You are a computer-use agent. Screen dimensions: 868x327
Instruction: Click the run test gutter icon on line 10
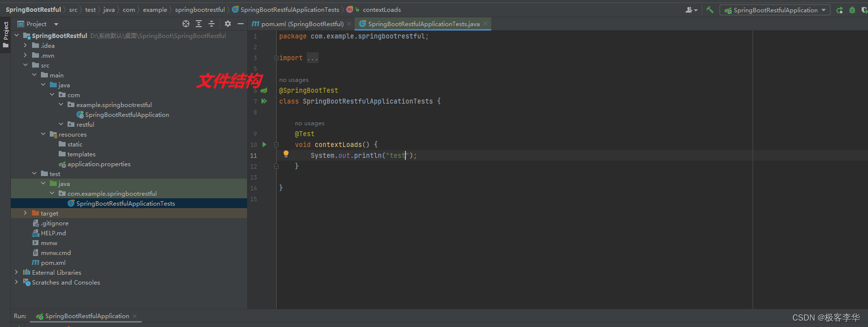[x=264, y=145]
